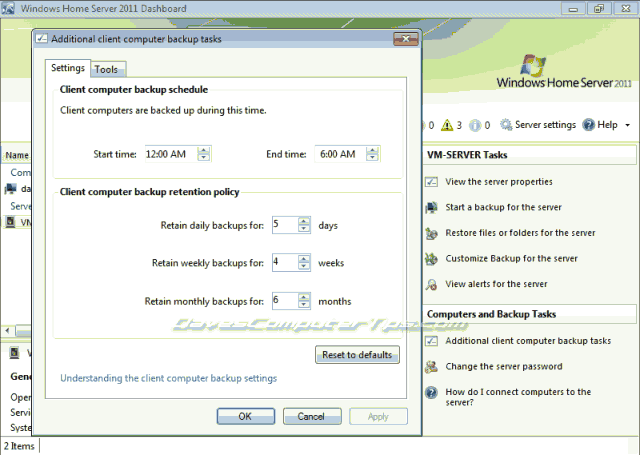Click the Help text link
The width and height of the screenshot is (640, 455).
(607, 125)
